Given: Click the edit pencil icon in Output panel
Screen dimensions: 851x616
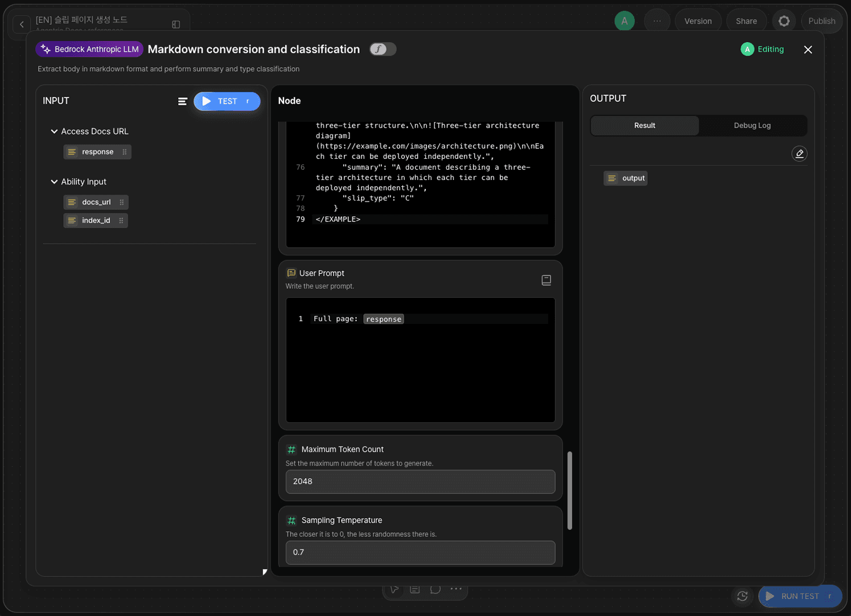Looking at the screenshot, I should [x=799, y=154].
